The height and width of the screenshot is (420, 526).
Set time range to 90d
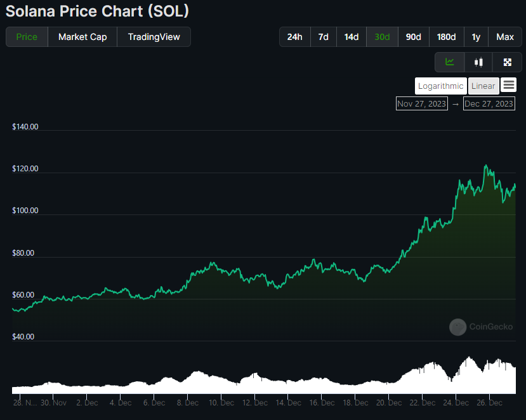pos(413,37)
